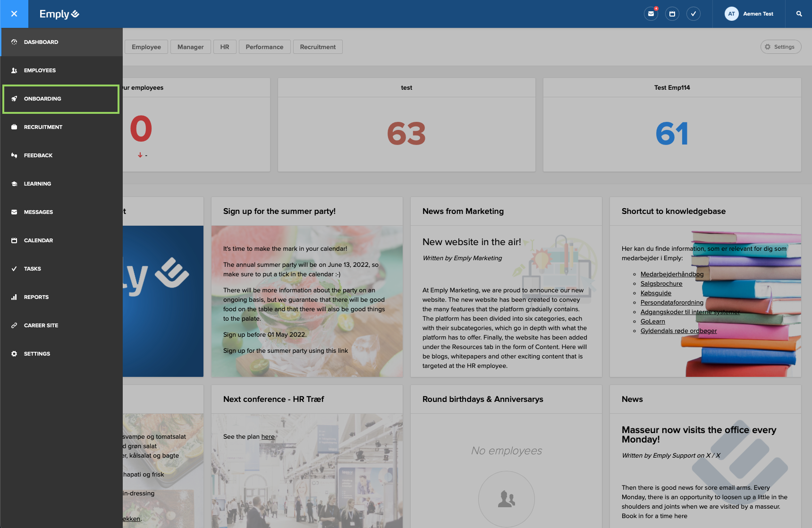Open Messages via the envelope icon

[651, 14]
